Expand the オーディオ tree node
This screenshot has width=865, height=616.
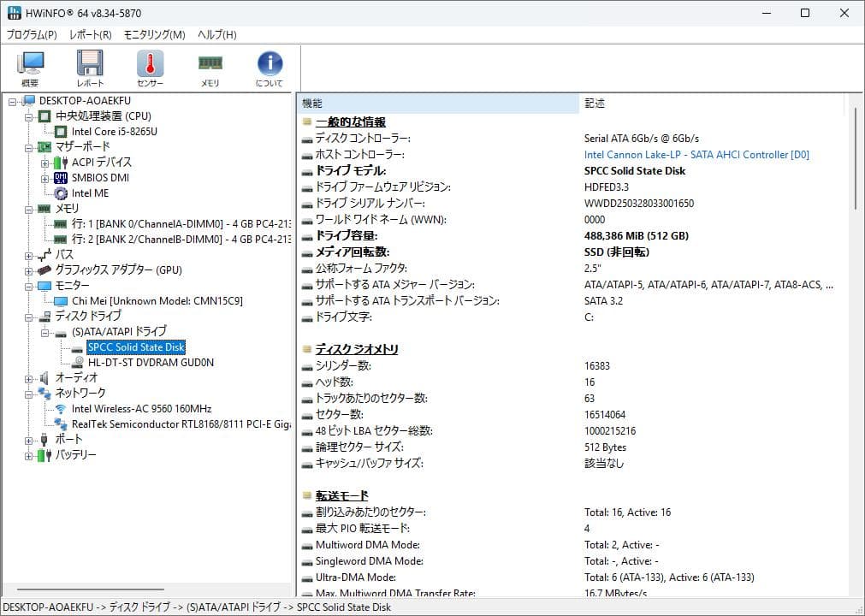coord(29,379)
